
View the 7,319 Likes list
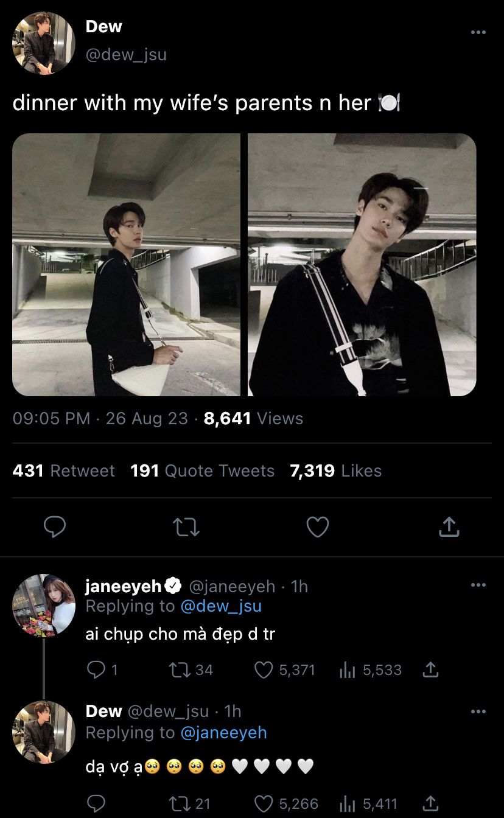(335, 471)
